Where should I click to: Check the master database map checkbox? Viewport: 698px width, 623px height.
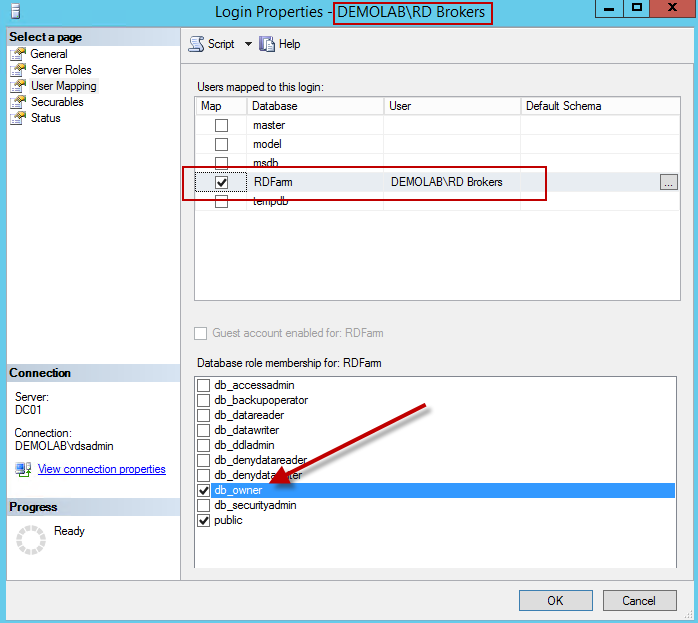point(221,126)
